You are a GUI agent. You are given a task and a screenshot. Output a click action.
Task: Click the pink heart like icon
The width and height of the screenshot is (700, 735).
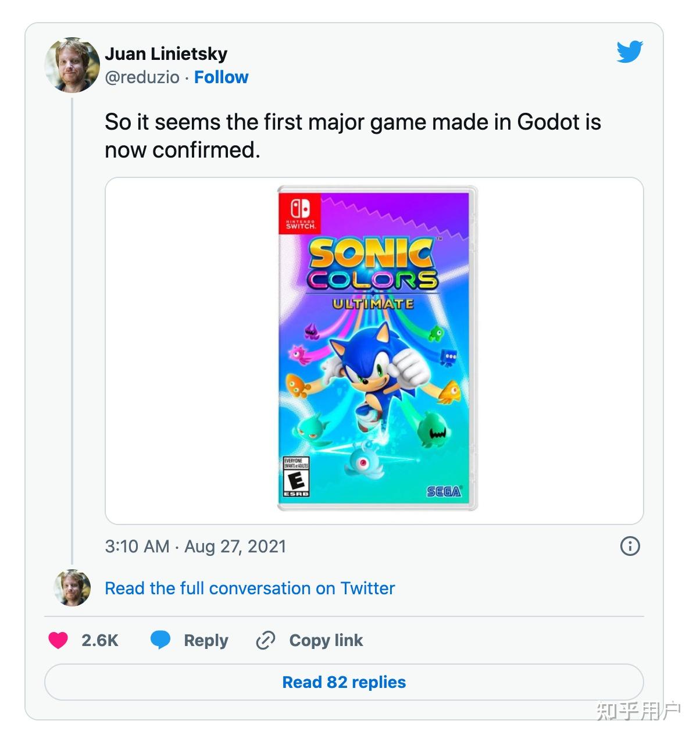point(58,640)
